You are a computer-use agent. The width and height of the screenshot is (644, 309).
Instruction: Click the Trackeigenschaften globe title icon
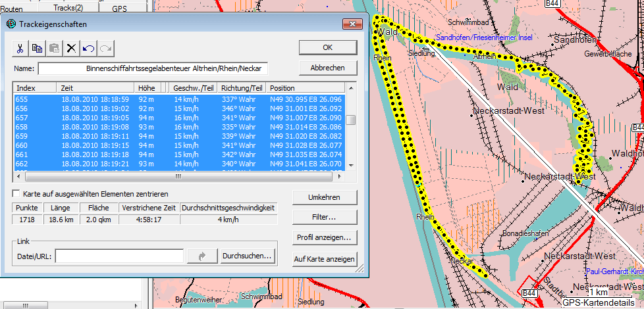(x=11, y=24)
